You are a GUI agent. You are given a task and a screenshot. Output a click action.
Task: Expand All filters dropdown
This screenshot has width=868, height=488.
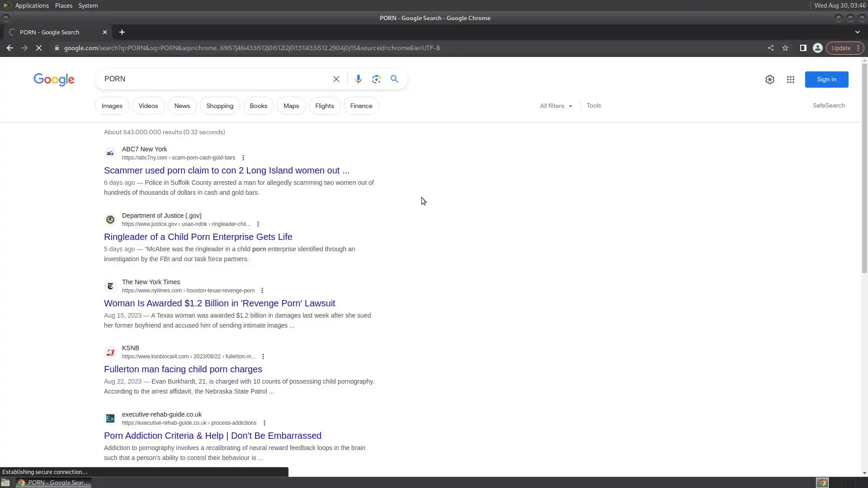pyautogui.click(x=556, y=106)
